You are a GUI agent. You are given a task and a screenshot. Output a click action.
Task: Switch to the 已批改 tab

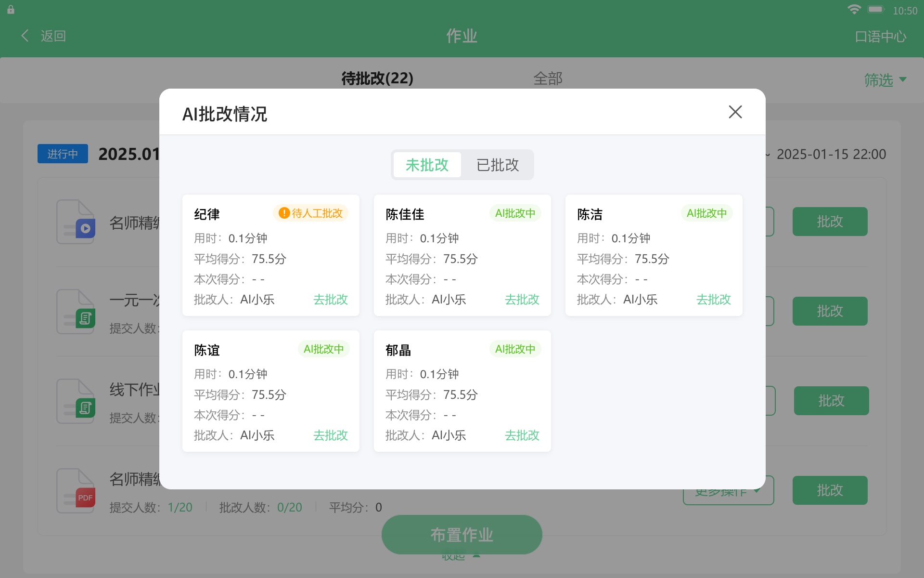coord(498,165)
